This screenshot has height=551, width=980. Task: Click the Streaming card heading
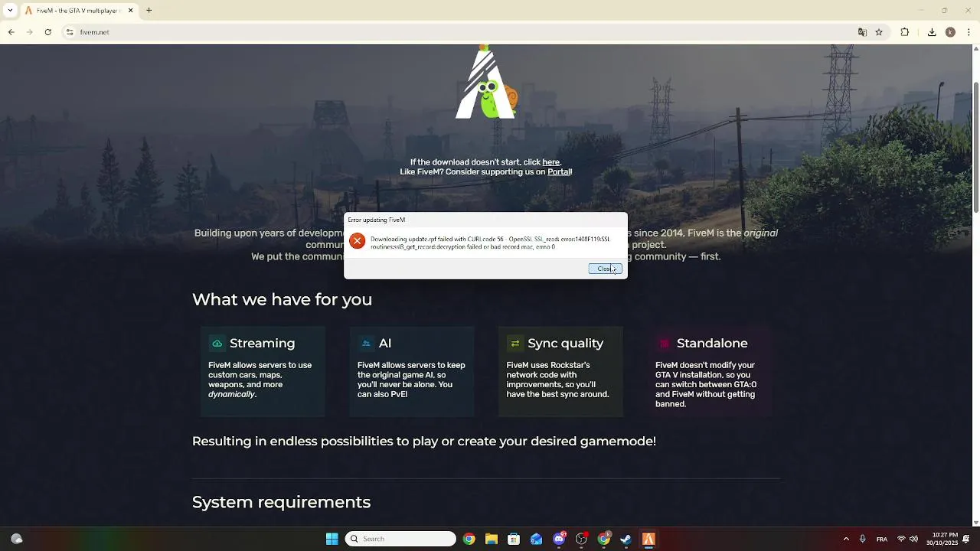coord(262,344)
